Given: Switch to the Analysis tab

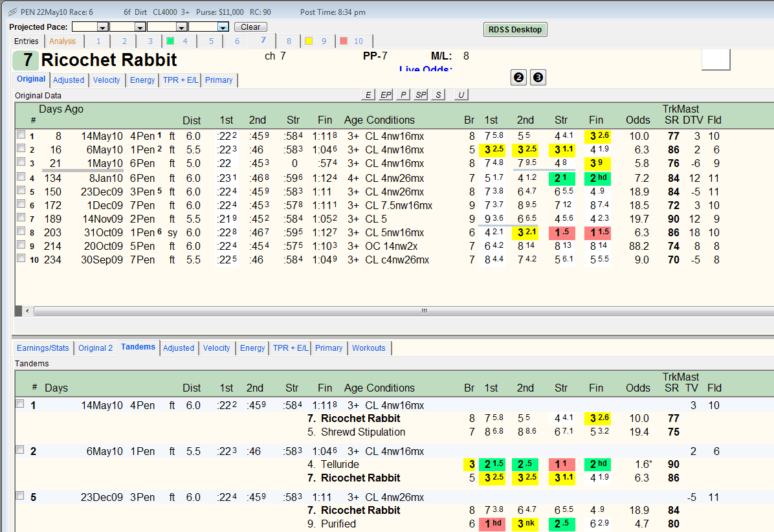Looking at the screenshot, I should coord(63,41).
